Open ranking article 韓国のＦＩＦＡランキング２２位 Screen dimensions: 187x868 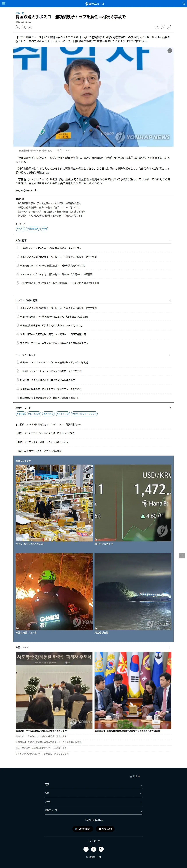54,363
